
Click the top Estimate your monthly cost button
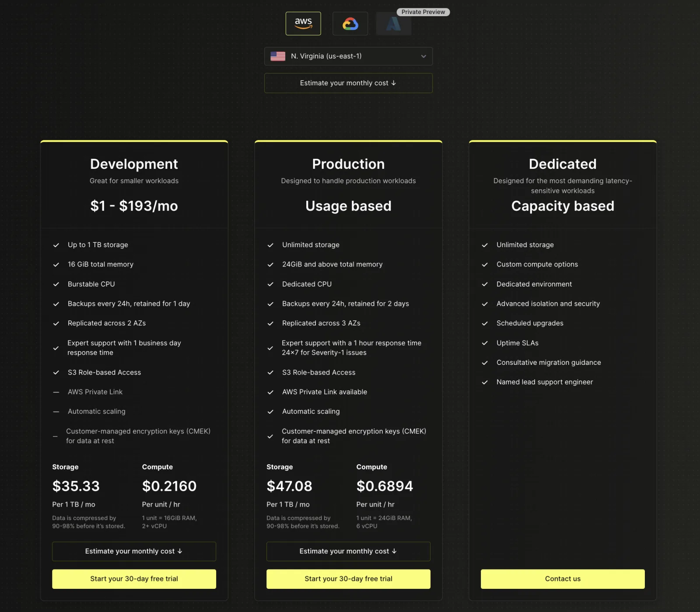pos(348,83)
